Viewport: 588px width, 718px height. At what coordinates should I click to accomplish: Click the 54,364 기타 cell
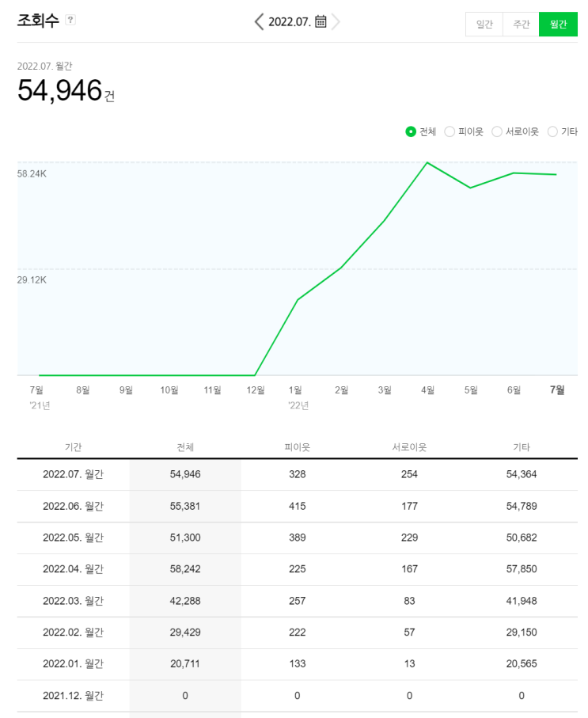[x=522, y=474]
